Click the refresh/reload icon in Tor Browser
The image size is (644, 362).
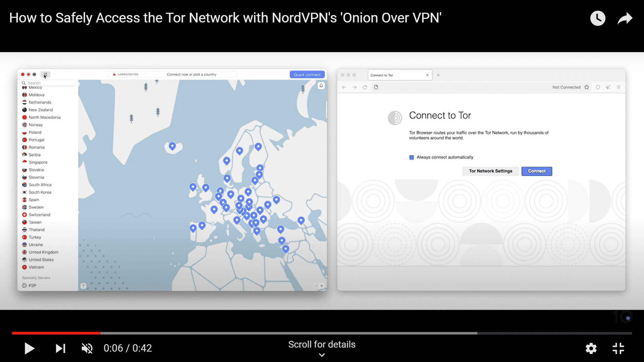tap(365, 87)
